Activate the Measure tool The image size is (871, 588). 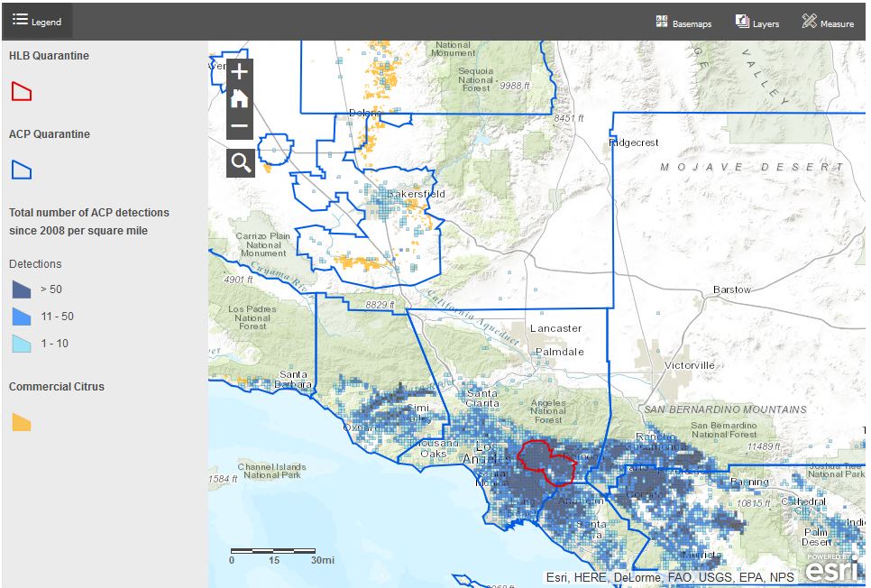point(828,23)
